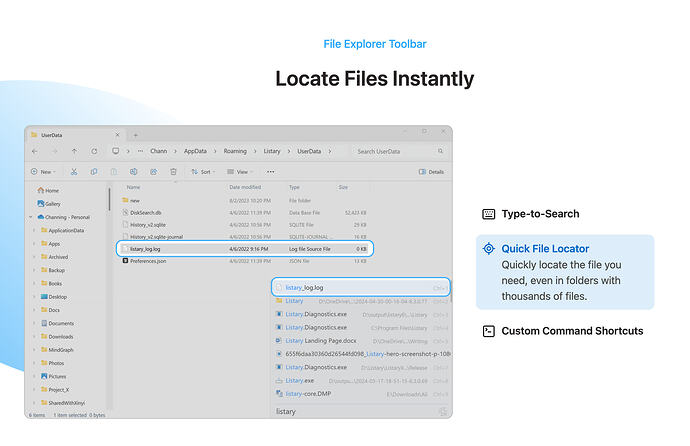The height and width of the screenshot is (446, 690).
Task: Expand the ApplicationData folder chevron
Action: coord(34,230)
